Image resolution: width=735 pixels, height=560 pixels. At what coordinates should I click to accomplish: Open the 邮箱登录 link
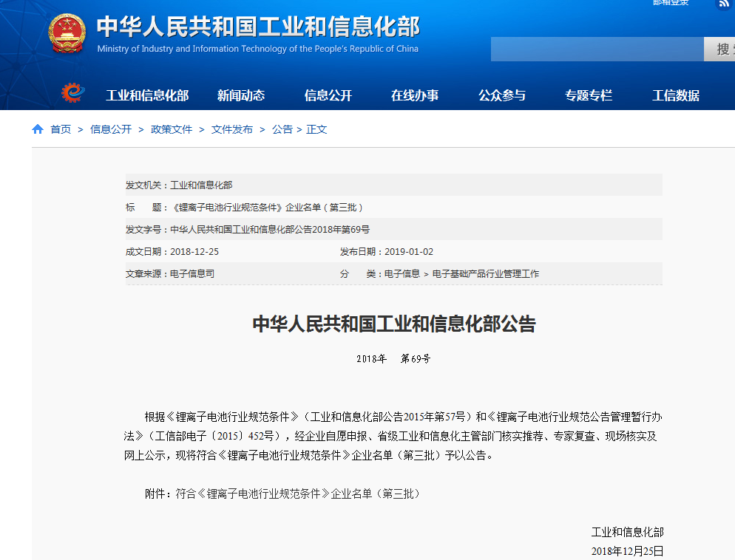(670, 3)
